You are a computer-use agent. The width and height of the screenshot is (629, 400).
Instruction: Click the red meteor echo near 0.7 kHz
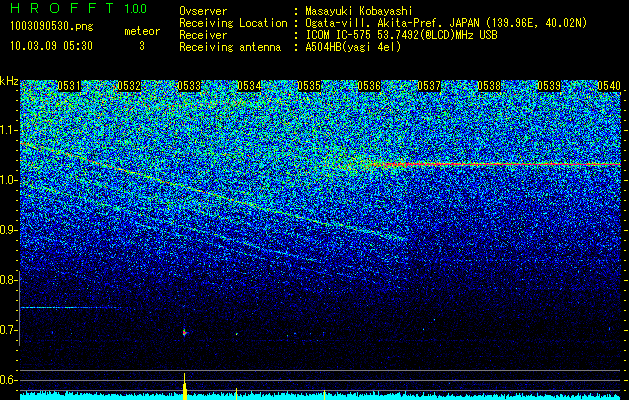pyautogui.click(x=185, y=333)
